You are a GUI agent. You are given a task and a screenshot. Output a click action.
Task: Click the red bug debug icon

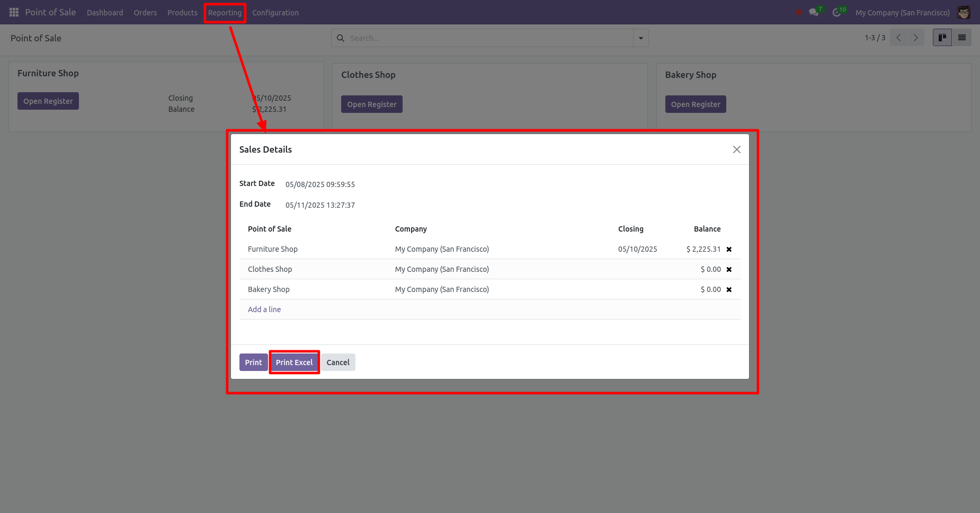click(799, 12)
